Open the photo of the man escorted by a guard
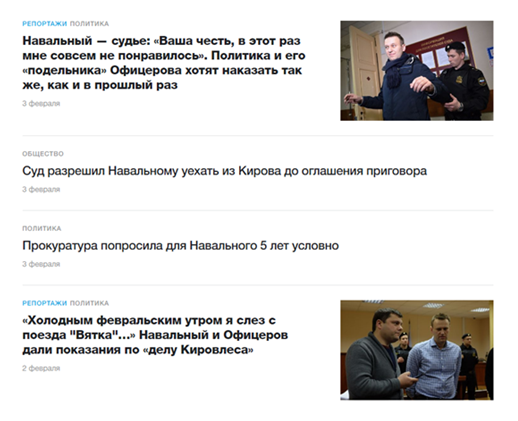This screenshot has height=421, width=518. pyautogui.click(x=417, y=71)
